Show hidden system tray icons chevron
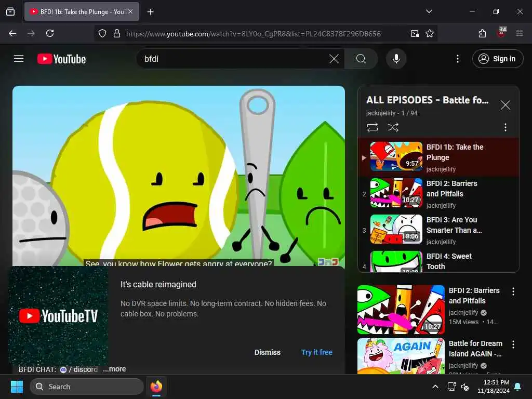 [435, 387]
